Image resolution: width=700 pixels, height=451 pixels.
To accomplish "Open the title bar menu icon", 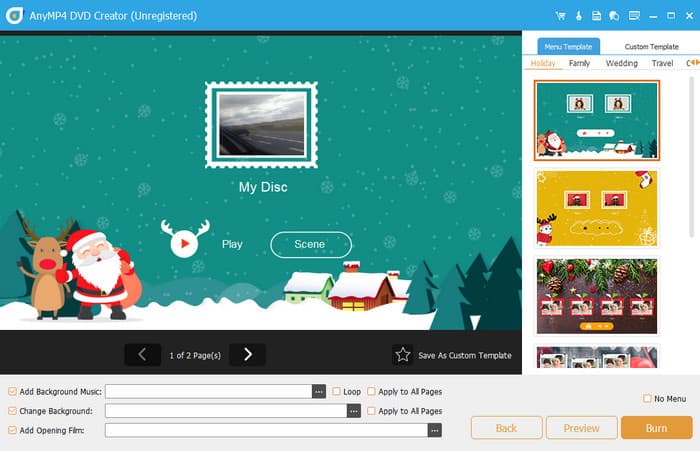I will (634, 16).
